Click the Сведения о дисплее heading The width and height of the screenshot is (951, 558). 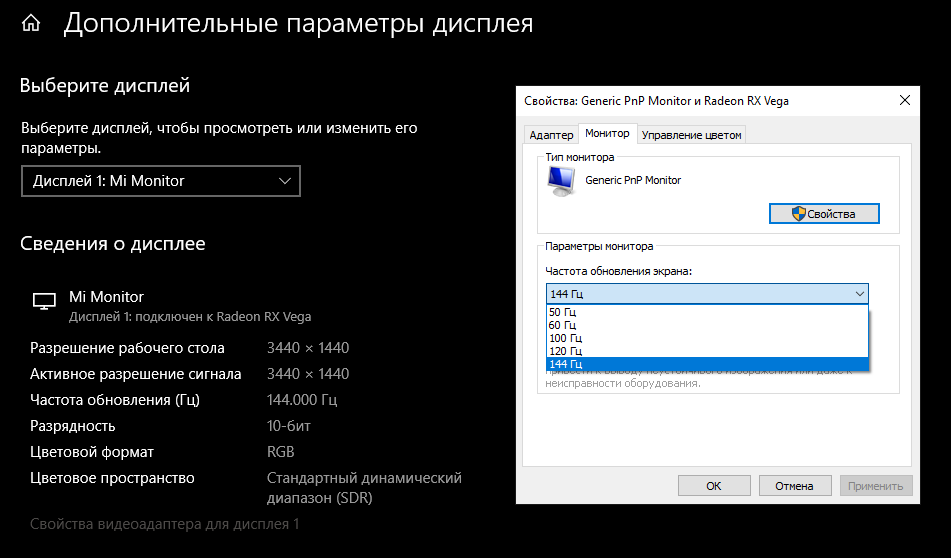(x=113, y=243)
